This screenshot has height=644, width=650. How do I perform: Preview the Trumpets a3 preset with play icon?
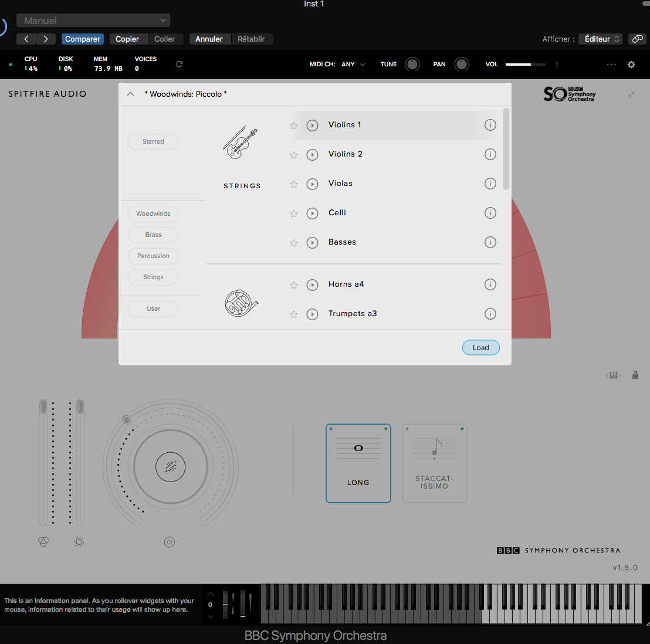pos(312,314)
